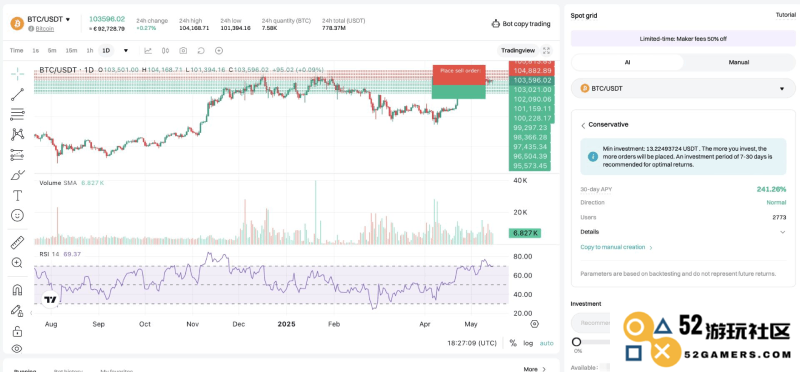This screenshot has height=372, width=800.
Task: Open Bot copy trading
Action: click(x=521, y=23)
